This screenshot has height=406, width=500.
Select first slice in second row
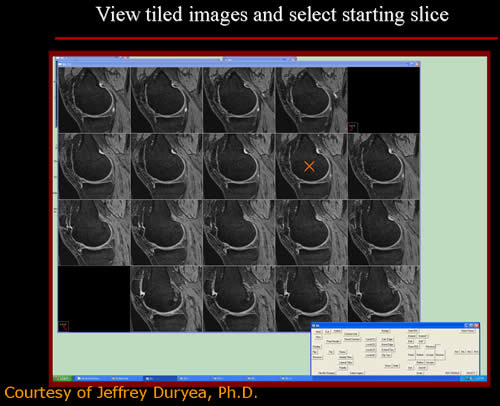(x=94, y=166)
